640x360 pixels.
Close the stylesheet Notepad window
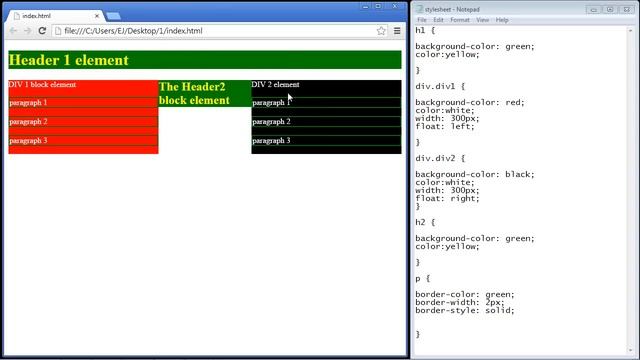click(x=627, y=9)
